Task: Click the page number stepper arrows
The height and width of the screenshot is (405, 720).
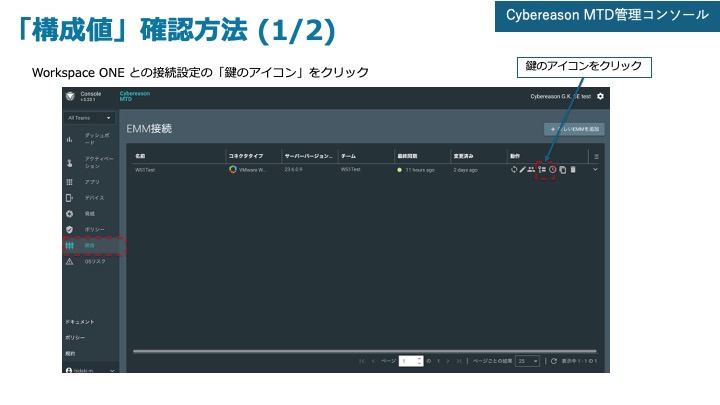Action: [x=420, y=361]
